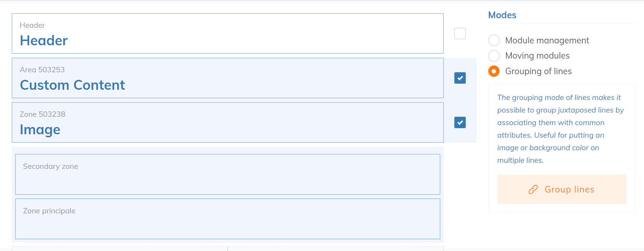Open the Custom Content module title
The width and height of the screenshot is (644, 251).
tap(72, 85)
